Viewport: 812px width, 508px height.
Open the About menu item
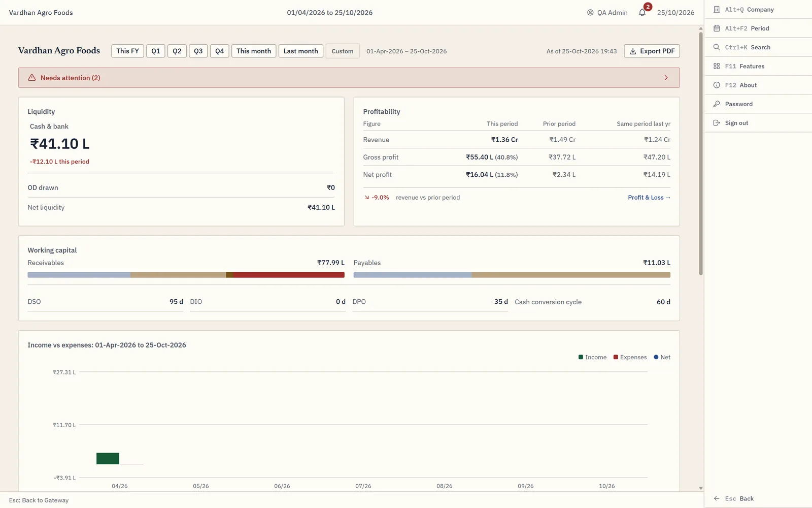pos(758,85)
